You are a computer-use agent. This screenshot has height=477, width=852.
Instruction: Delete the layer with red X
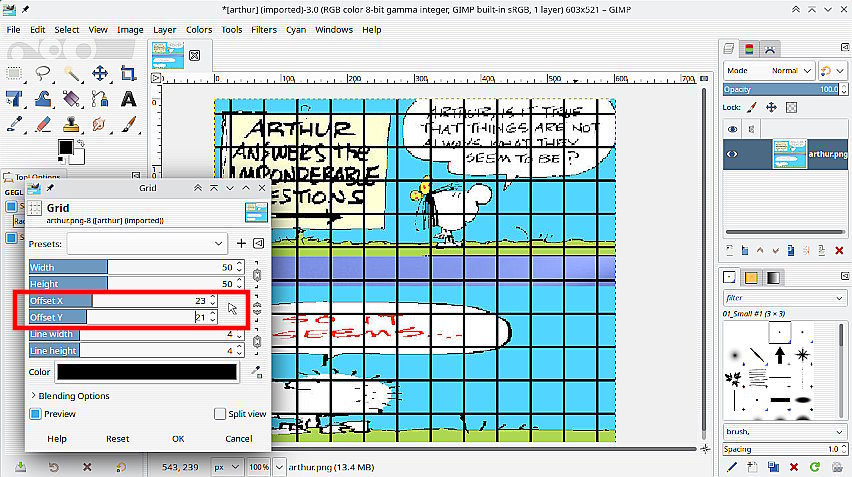839,250
